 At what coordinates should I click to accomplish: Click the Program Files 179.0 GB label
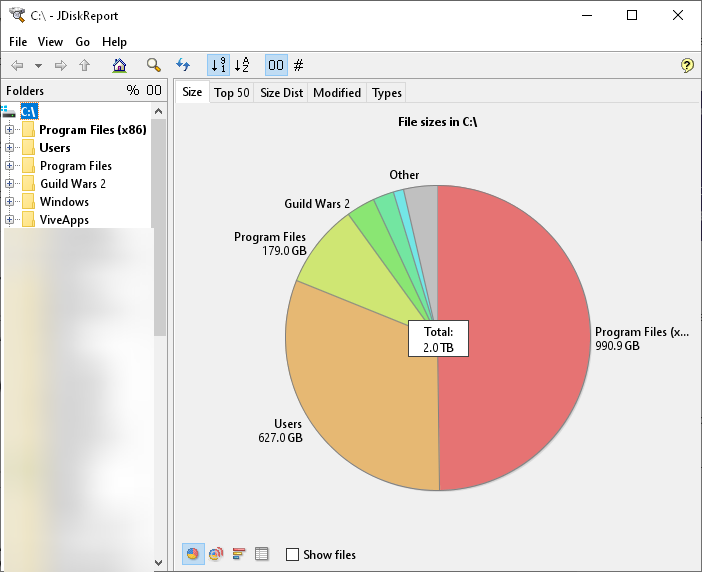(270, 243)
